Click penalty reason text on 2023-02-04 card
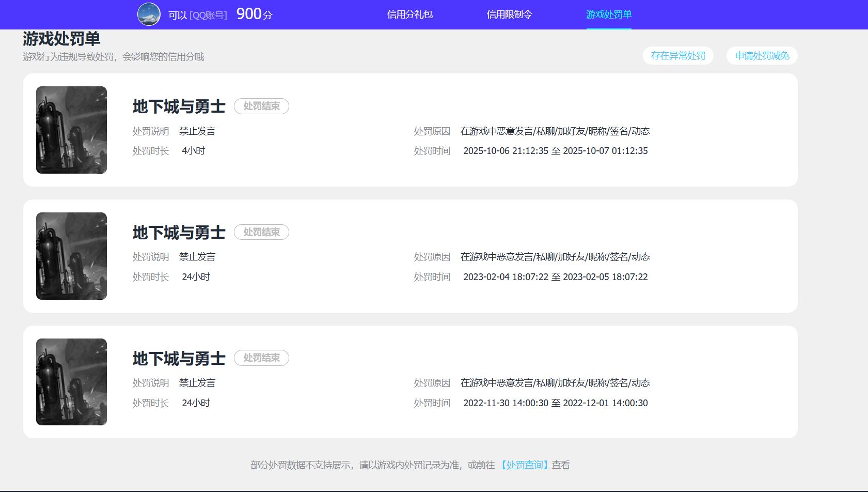Screen dimensions: 868x492 [555, 257]
